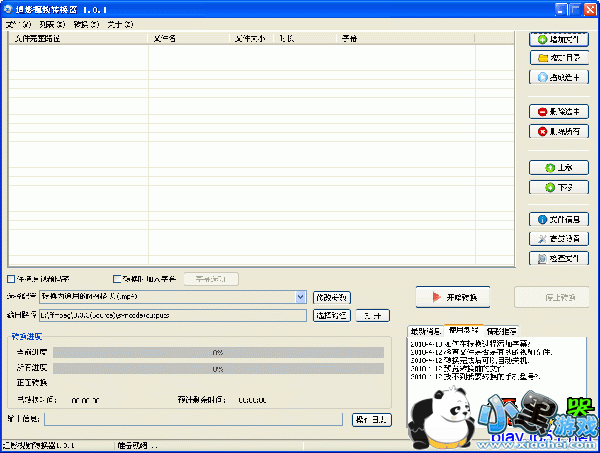Switch to the middle tab of the log panel

pyautogui.click(x=463, y=330)
